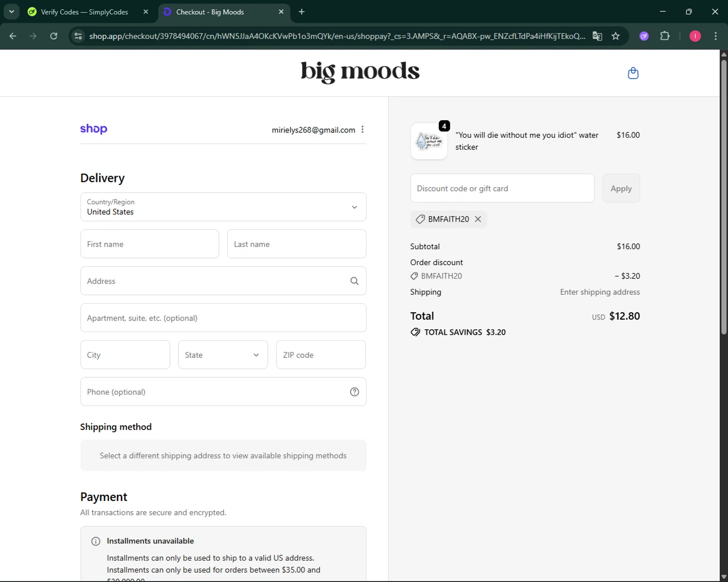Remove the BMFAITH20 discount code
Screen dimensions: 728x582
[478, 219]
